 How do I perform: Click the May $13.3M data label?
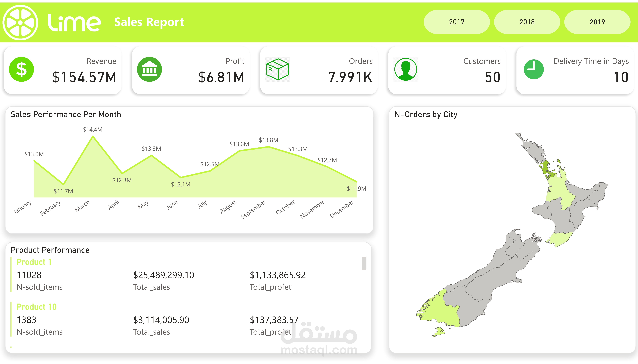(x=151, y=149)
